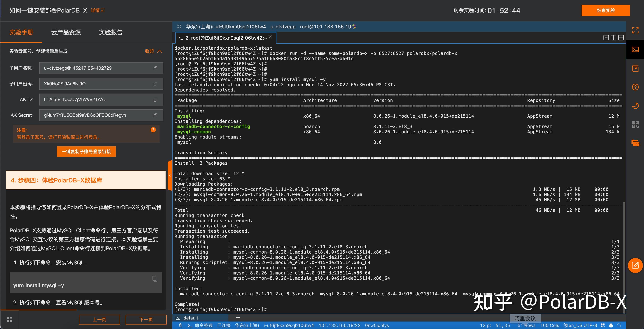
Task: Copy the yum install mysql command
Action: click(155, 279)
